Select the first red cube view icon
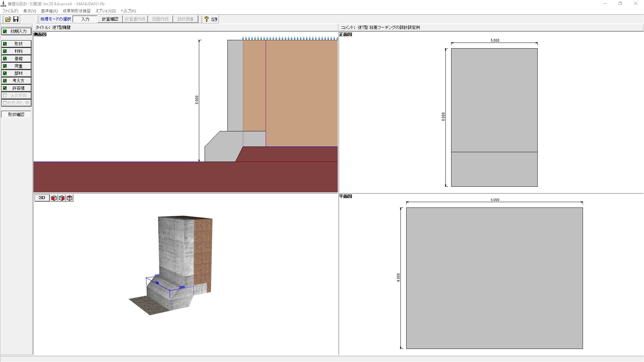The width and height of the screenshot is (644, 362). pyautogui.click(x=54, y=198)
